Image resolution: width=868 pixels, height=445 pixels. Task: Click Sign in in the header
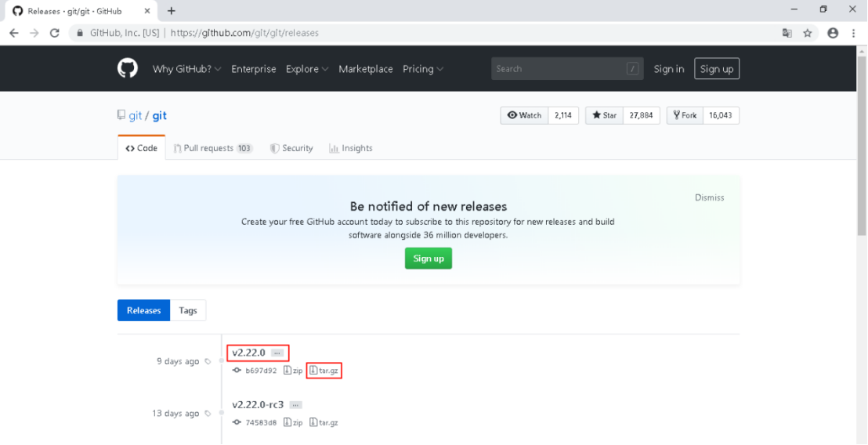pyautogui.click(x=669, y=69)
